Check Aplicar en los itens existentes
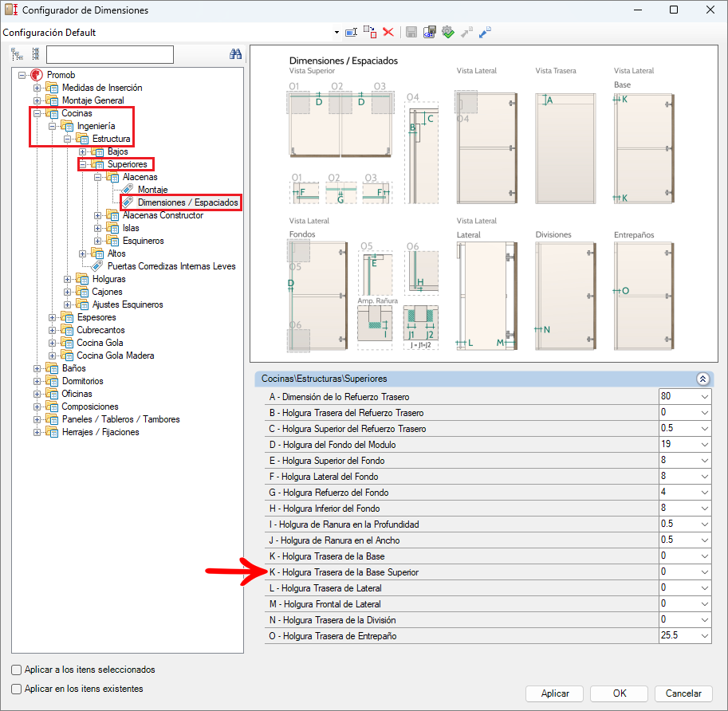The image size is (728, 711). coord(17,689)
